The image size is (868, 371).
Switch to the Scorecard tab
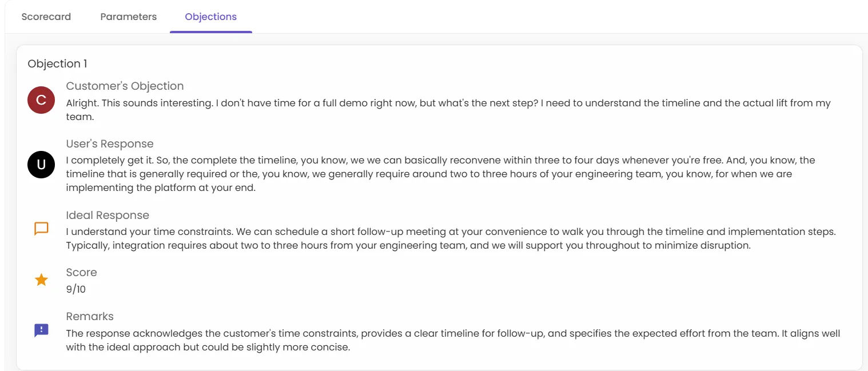tap(46, 17)
